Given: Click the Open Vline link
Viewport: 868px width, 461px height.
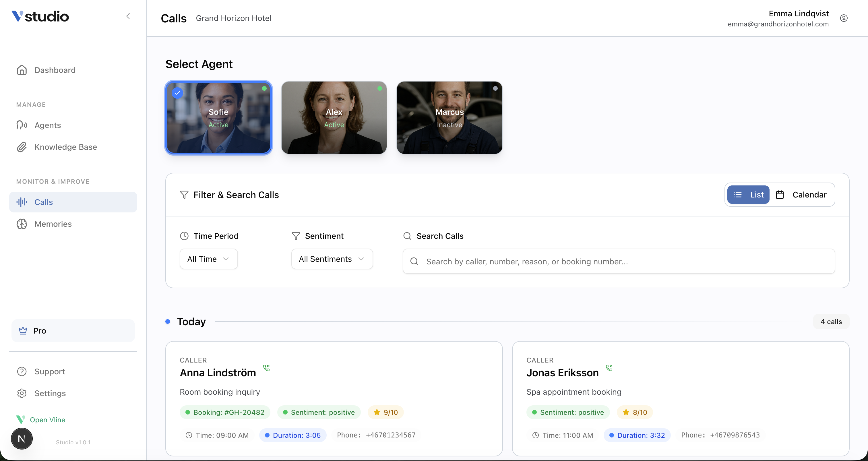Looking at the screenshot, I should [x=48, y=420].
